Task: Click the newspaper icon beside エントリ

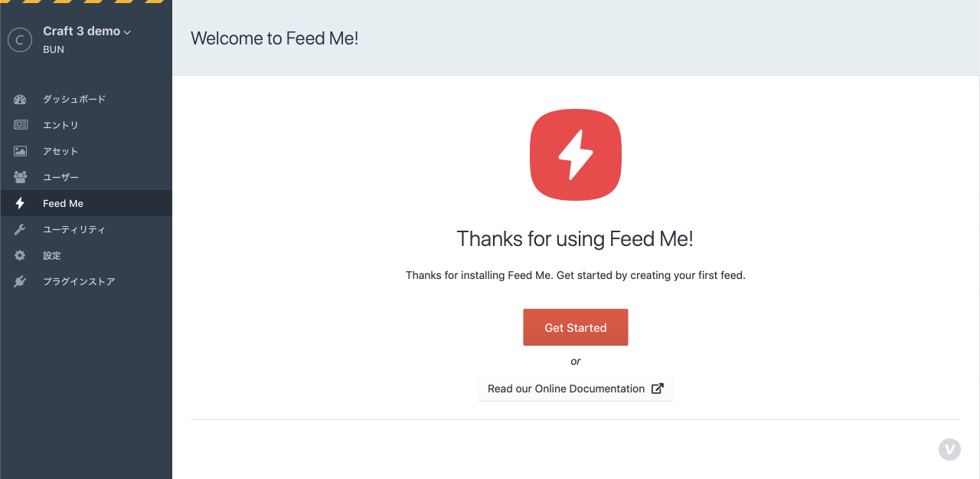Action: click(x=20, y=125)
